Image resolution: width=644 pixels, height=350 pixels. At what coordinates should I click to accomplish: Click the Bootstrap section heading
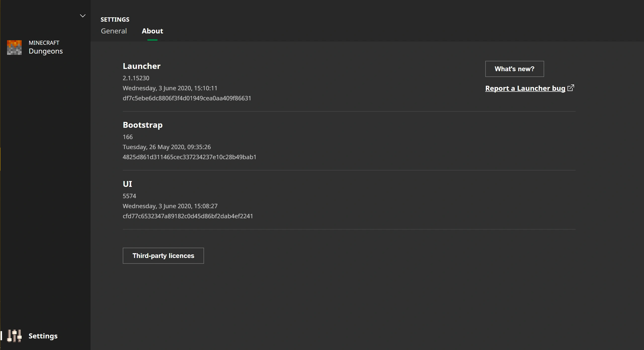click(x=142, y=125)
